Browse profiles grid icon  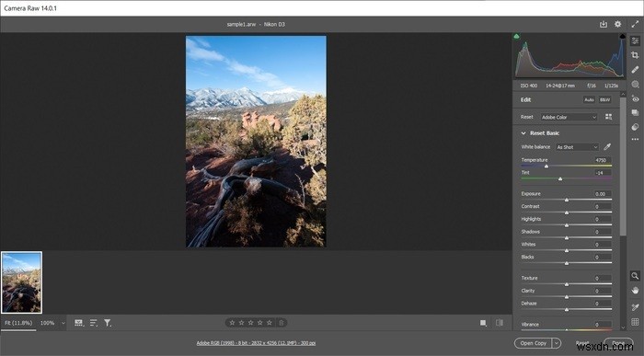click(x=608, y=117)
